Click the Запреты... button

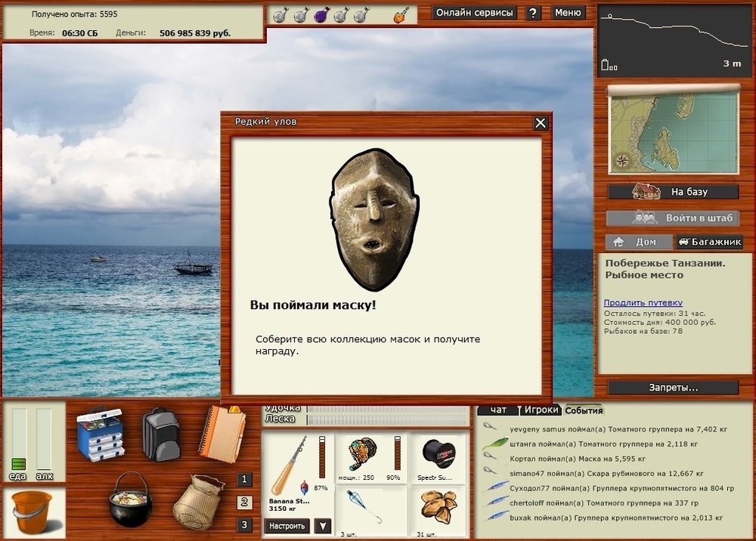click(673, 388)
